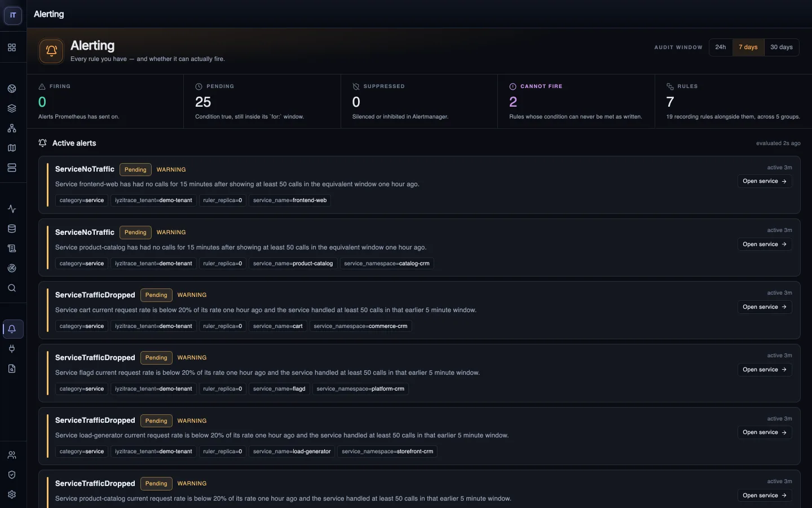
Task: Open the plug integrations icon in sidebar
Action: coord(12,349)
